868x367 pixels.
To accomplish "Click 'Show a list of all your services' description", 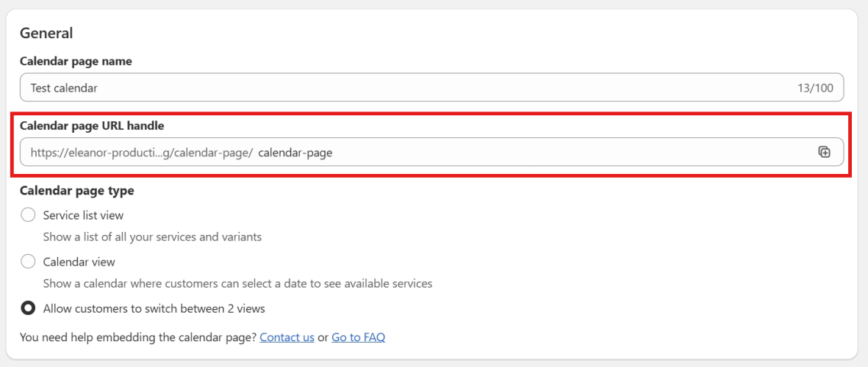I will [152, 237].
